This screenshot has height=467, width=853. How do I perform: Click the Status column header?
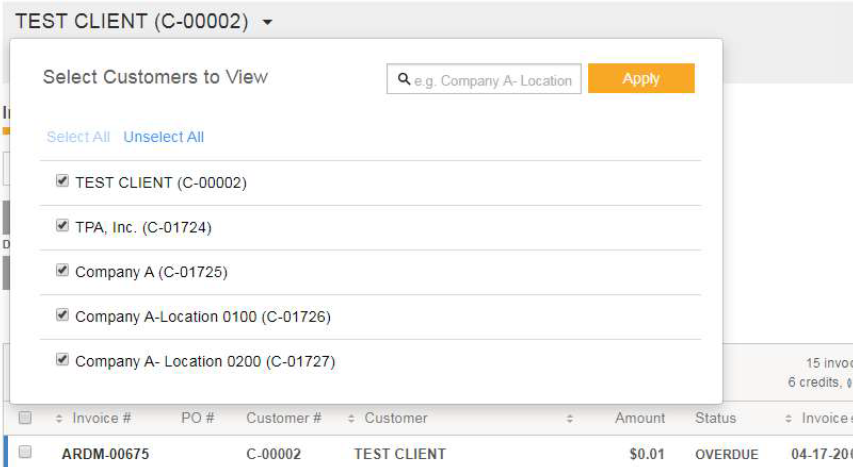715,418
